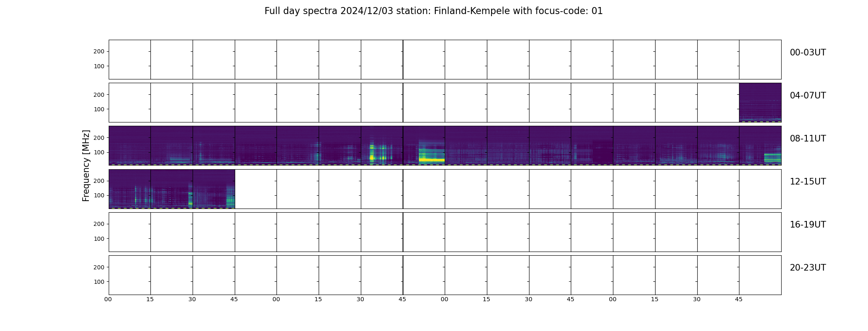The height and width of the screenshot is (331, 868).
Task: Select the 08:15-08:30 spectrogram panel
Action: (x=172, y=146)
